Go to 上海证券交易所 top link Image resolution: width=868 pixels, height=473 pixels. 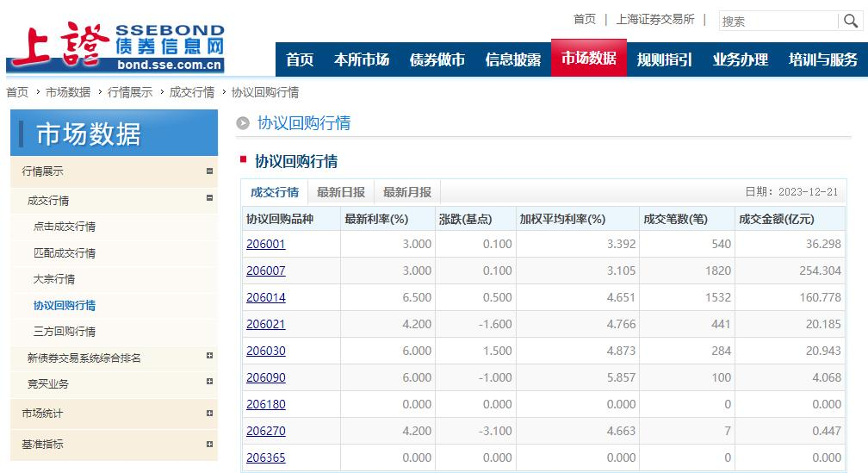pos(655,19)
